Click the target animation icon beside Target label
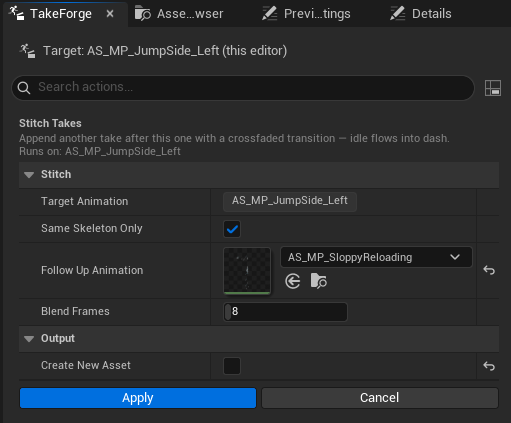The image size is (511, 423). pos(27,51)
